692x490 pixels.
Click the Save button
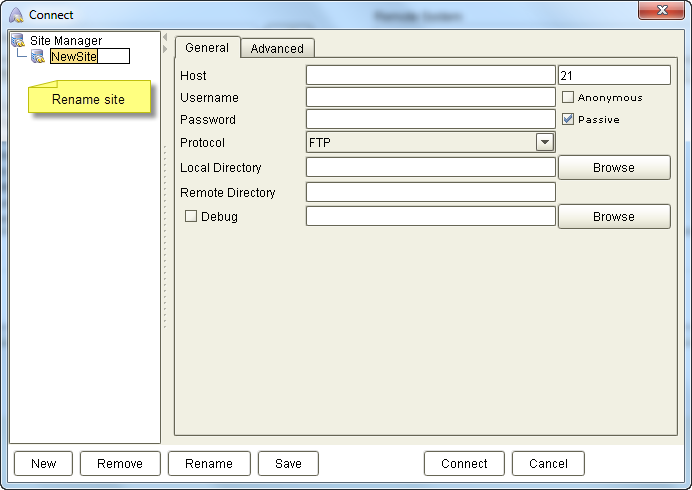[288, 463]
